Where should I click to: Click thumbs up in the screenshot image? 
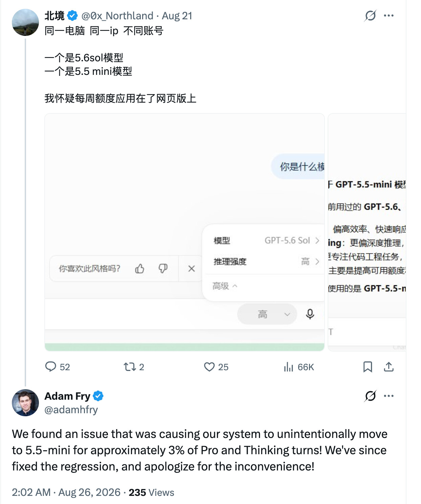140,269
